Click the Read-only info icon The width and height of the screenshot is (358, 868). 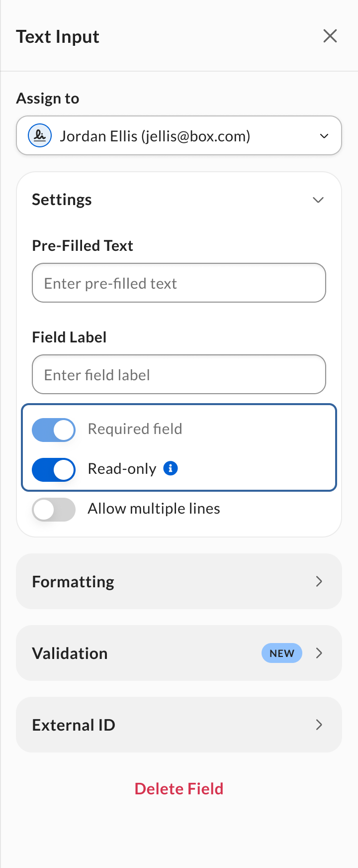(x=171, y=468)
